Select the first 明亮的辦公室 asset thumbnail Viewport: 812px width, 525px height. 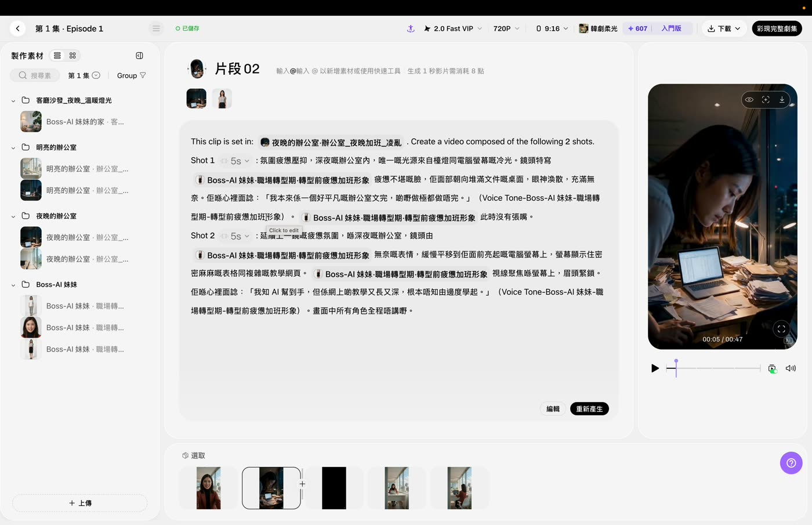tap(31, 169)
